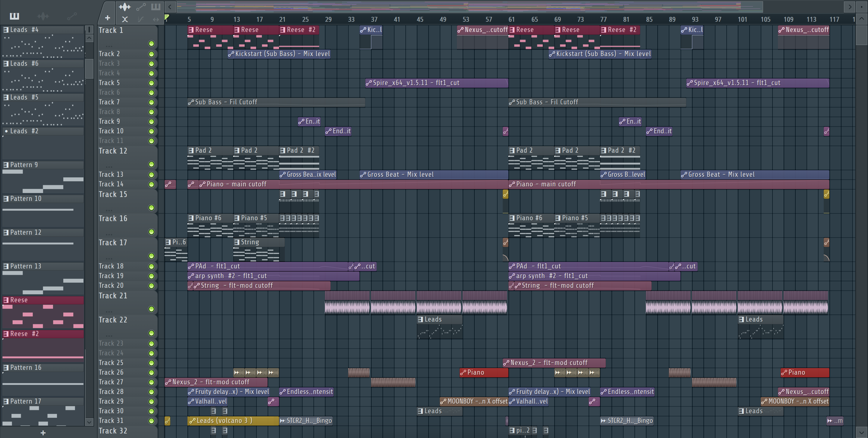Toggle the Track 31 mute LED

[x=151, y=421]
